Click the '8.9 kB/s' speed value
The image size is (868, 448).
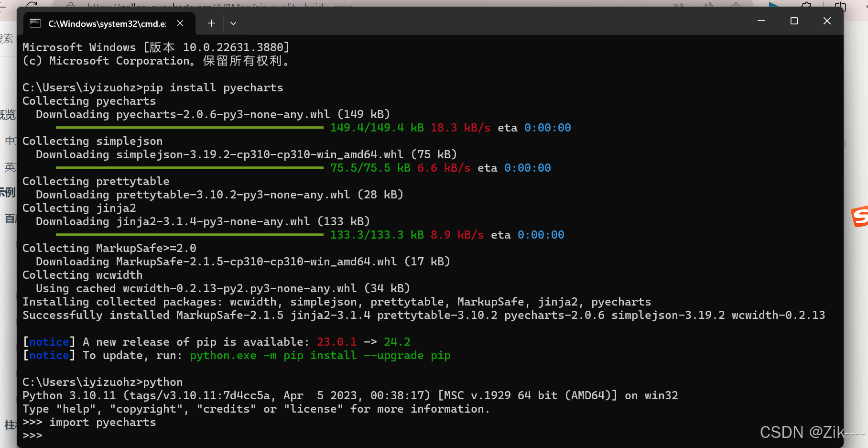click(x=457, y=235)
